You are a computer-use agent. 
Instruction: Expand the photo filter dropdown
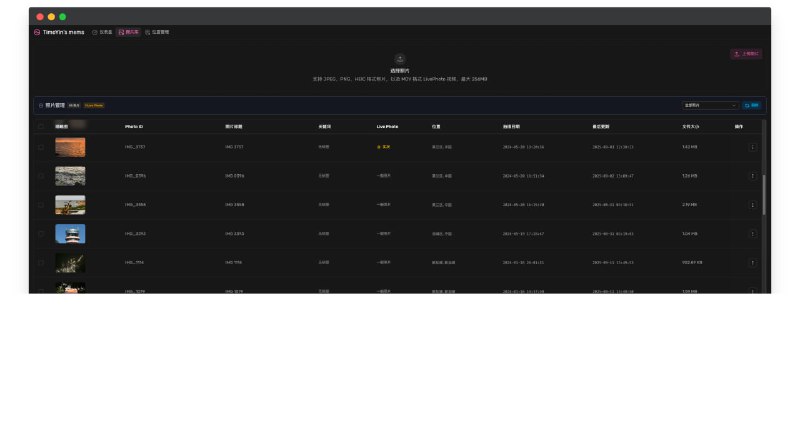pyautogui.click(x=710, y=105)
